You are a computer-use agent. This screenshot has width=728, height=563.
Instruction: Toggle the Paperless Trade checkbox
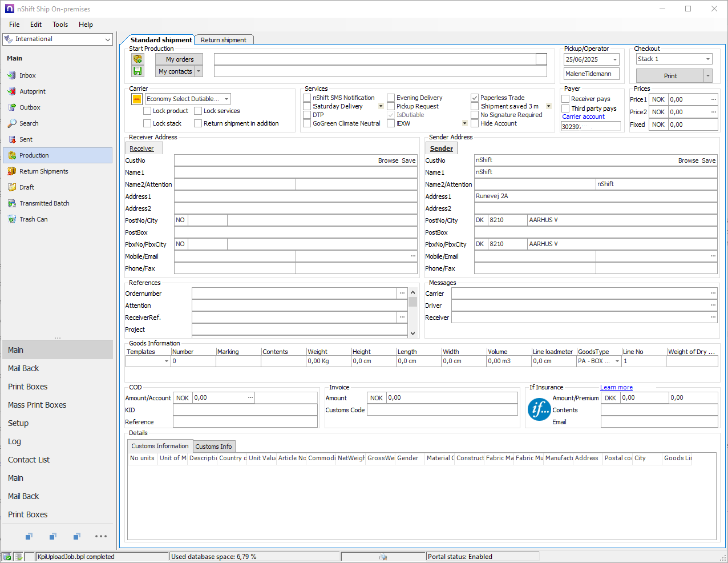[475, 98]
